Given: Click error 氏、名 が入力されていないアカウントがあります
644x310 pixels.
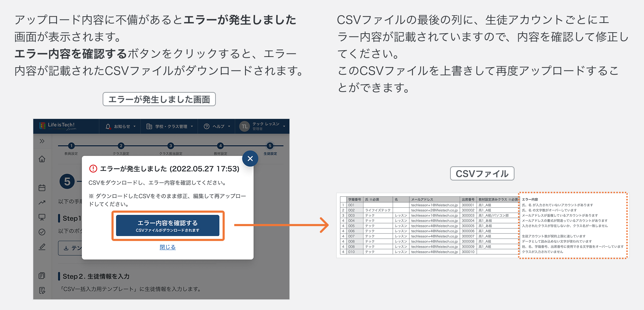Looking at the screenshot, I should click(557, 205).
